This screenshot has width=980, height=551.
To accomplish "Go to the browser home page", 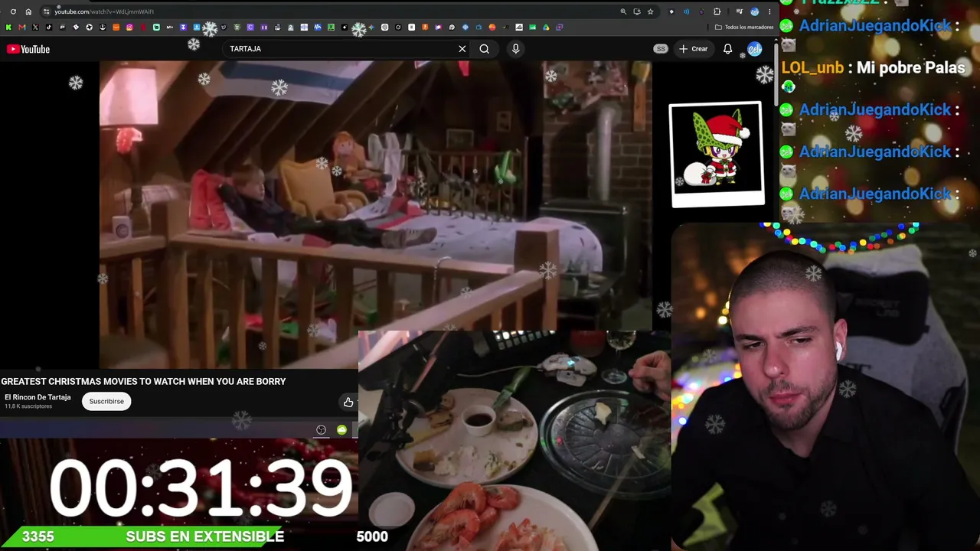I will click(28, 11).
